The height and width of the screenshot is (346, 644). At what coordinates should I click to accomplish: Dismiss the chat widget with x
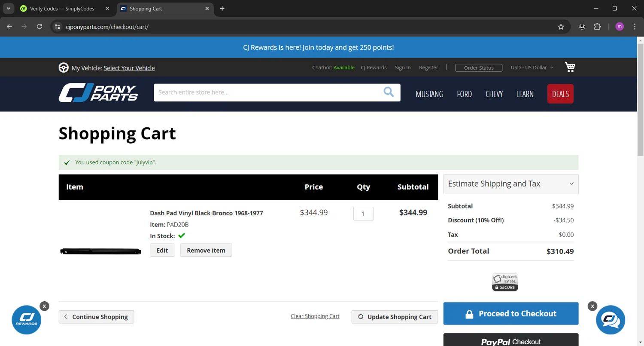(x=592, y=306)
